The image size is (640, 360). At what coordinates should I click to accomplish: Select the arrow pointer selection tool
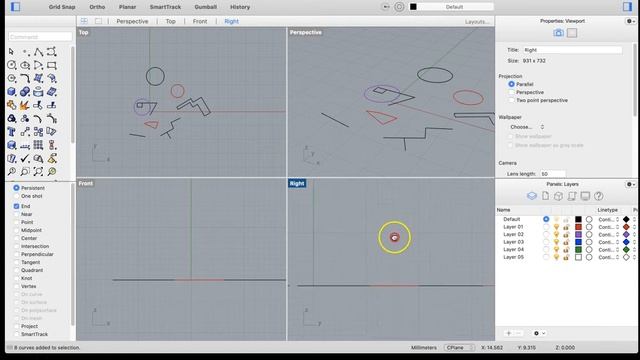click(11, 52)
